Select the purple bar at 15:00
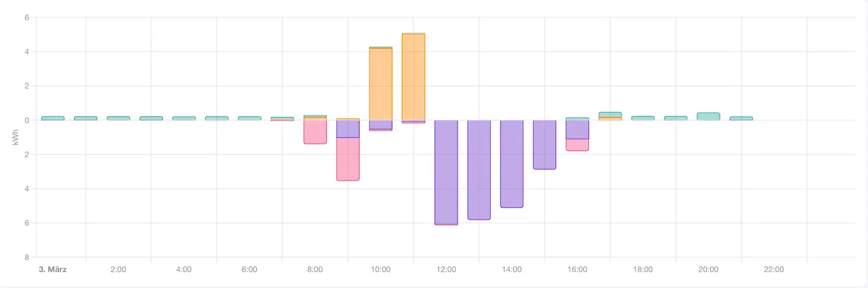The height and width of the screenshot is (288, 868). click(x=544, y=144)
